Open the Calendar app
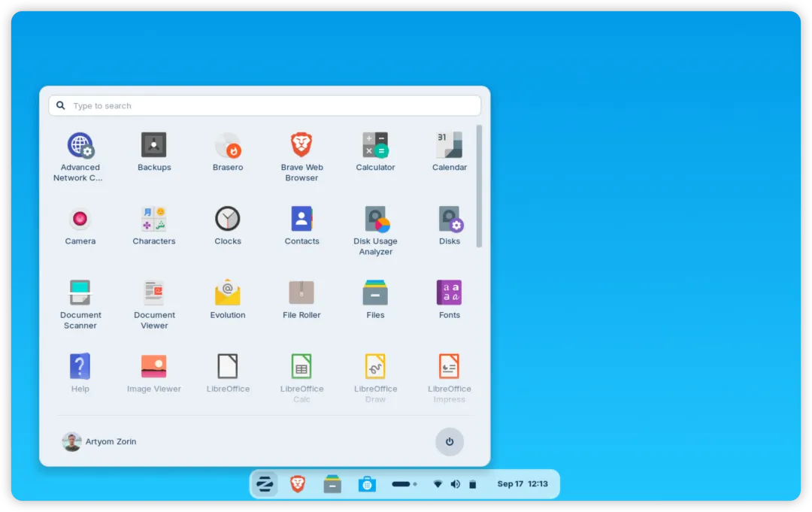The height and width of the screenshot is (512, 812). pos(450,151)
